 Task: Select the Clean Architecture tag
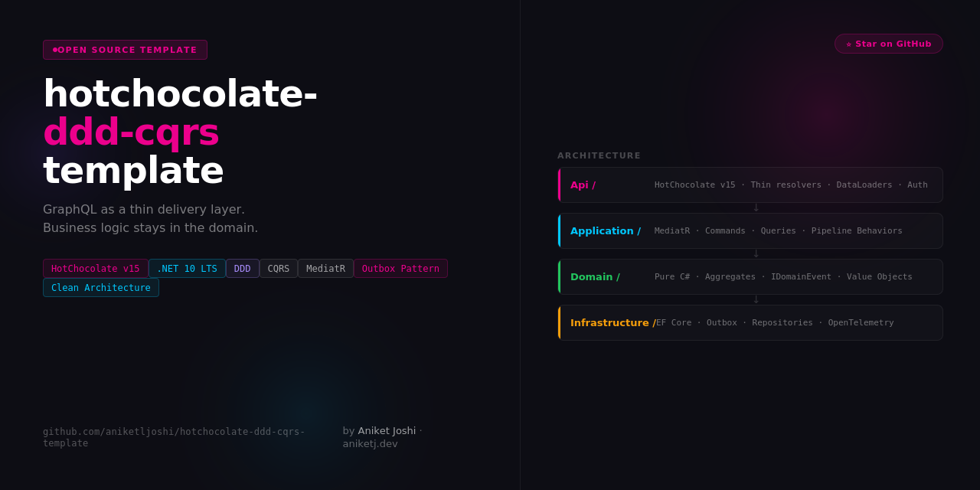coord(101,288)
